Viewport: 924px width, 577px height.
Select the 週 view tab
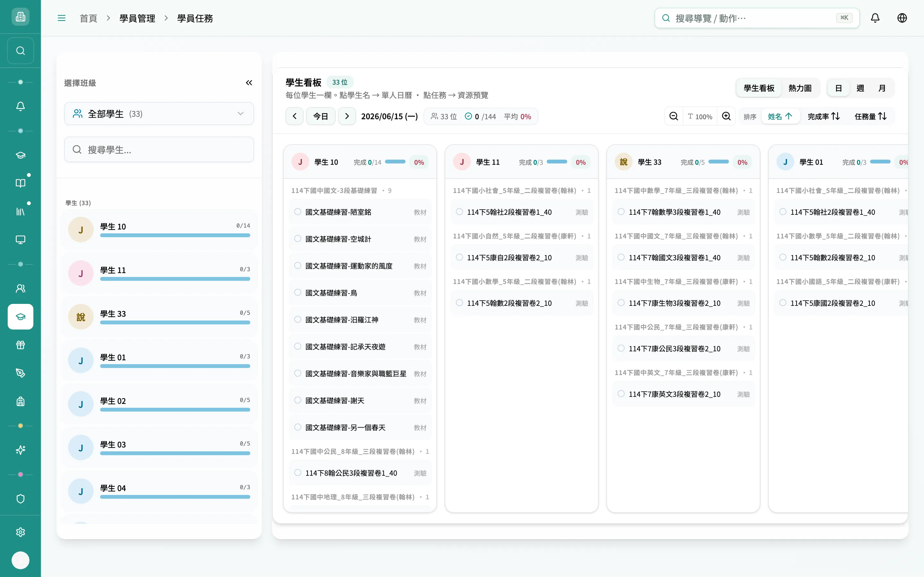pos(860,88)
